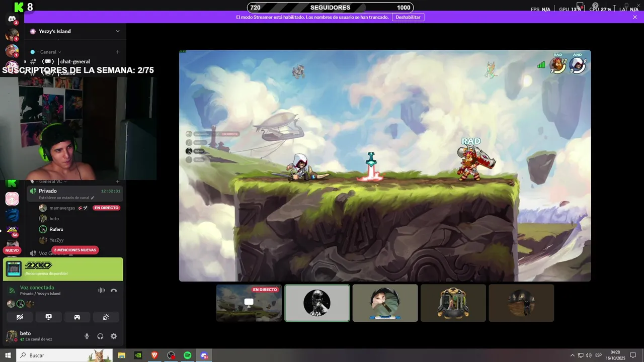Open the 2XKO reward available banner
The height and width of the screenshot is (362, 644).
click(63, 269)
